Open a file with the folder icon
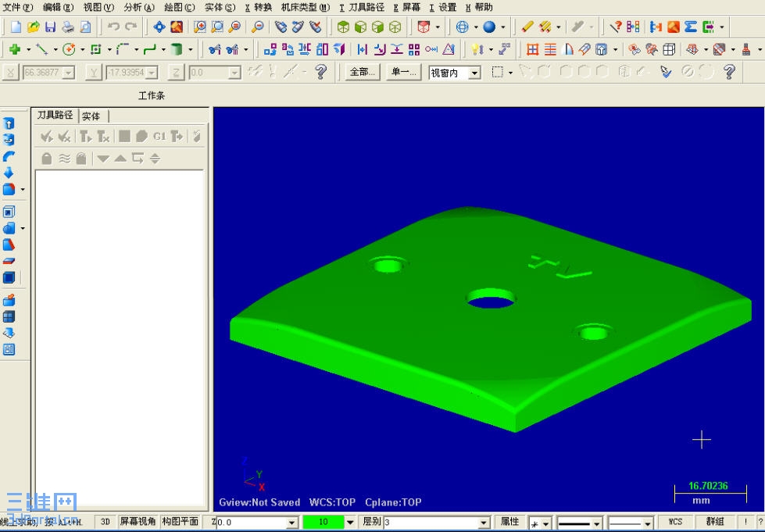 click(33, 27)
